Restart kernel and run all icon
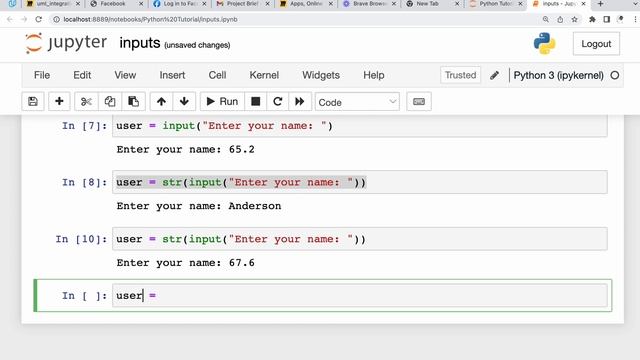 click(300, 101)
